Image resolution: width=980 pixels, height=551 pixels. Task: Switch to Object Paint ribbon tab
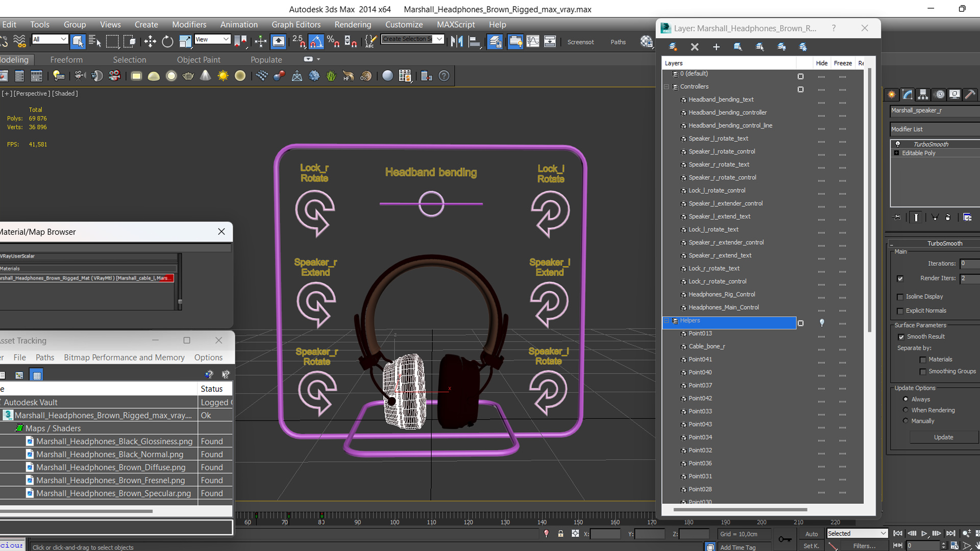tap(199, 60)
